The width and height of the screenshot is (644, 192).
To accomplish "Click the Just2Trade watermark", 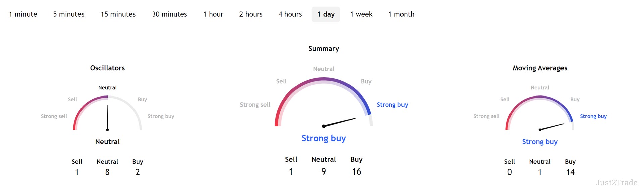I will [616, 183].
